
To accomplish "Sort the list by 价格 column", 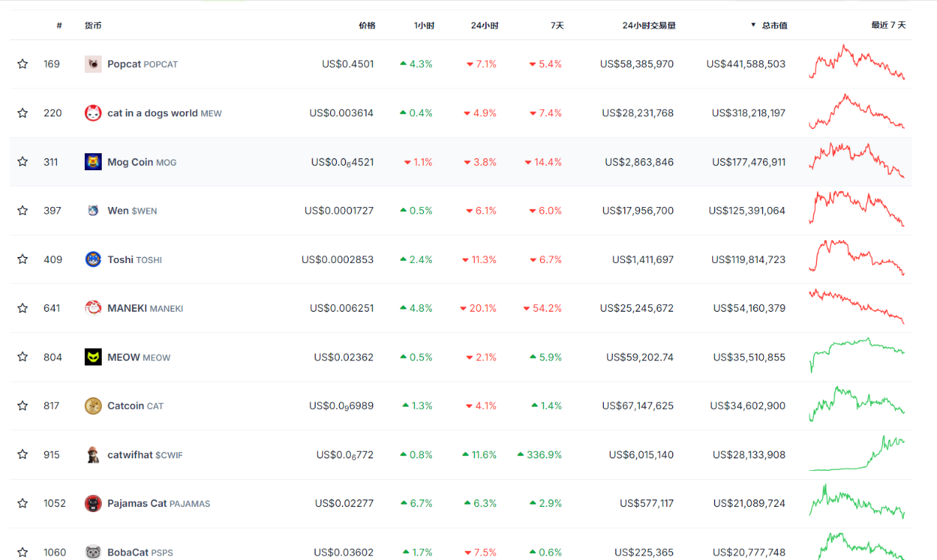I will click(x=366, y=25).
